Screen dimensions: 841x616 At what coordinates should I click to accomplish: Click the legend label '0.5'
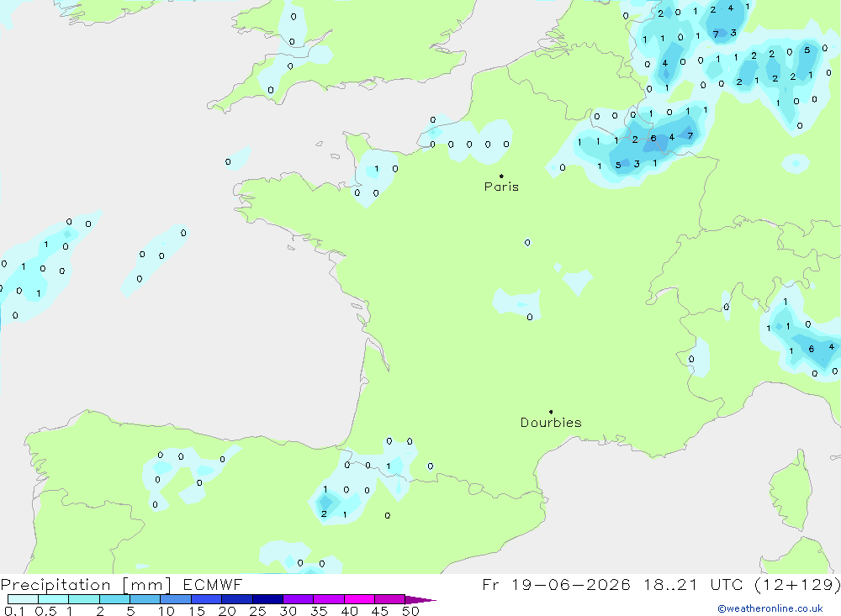45,611
